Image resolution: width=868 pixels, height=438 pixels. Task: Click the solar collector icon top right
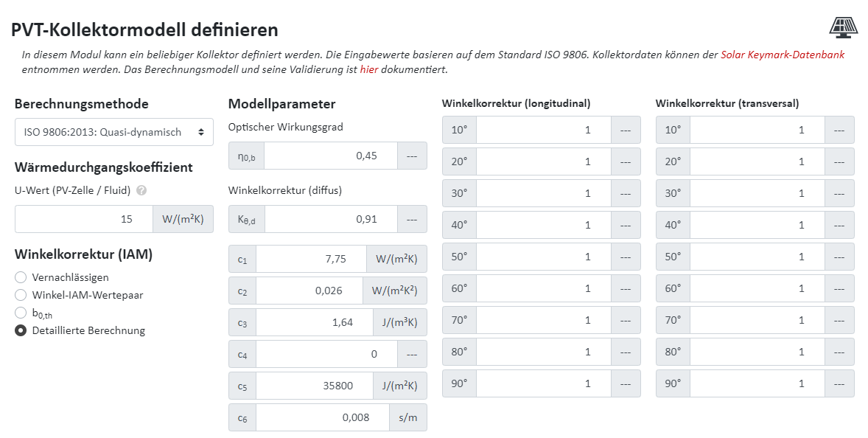(844, 27)
